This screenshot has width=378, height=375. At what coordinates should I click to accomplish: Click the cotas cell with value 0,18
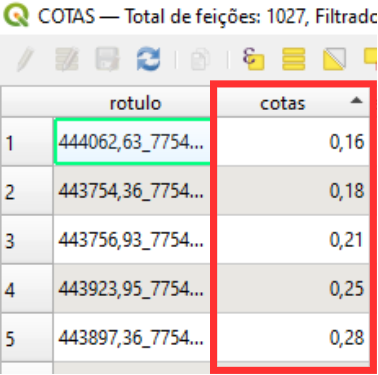pos(293,191)
